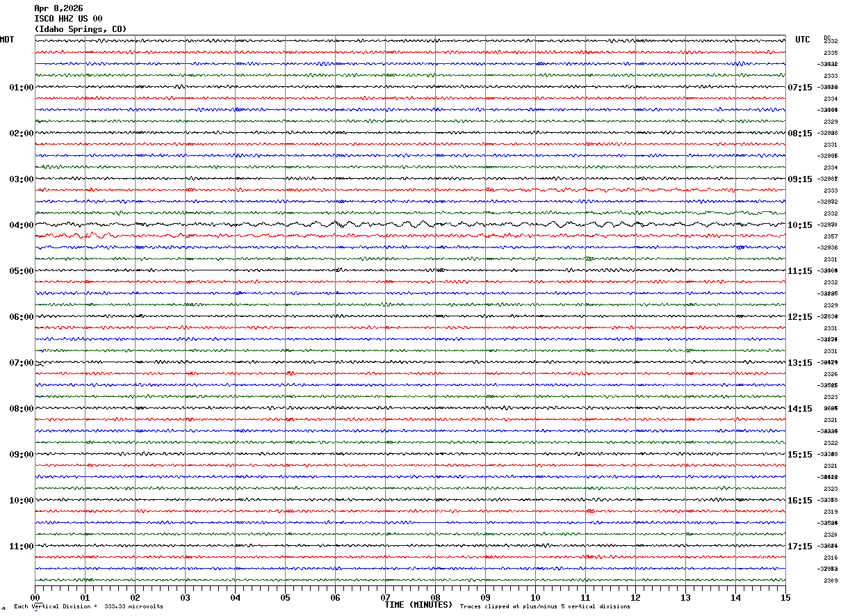Select the DC value "2316"
The image size is (841, 616).
tap(830, 558)
